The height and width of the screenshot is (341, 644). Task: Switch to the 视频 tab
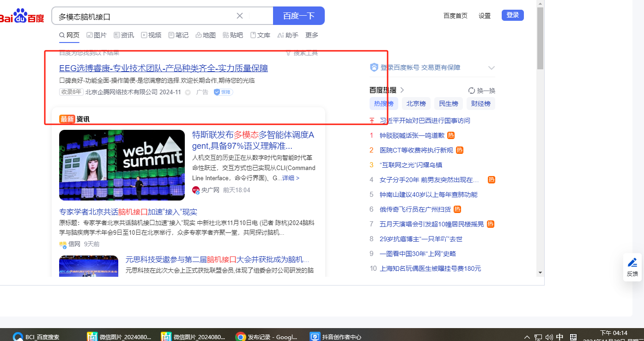pyautogui.click(x=151, y=35)
